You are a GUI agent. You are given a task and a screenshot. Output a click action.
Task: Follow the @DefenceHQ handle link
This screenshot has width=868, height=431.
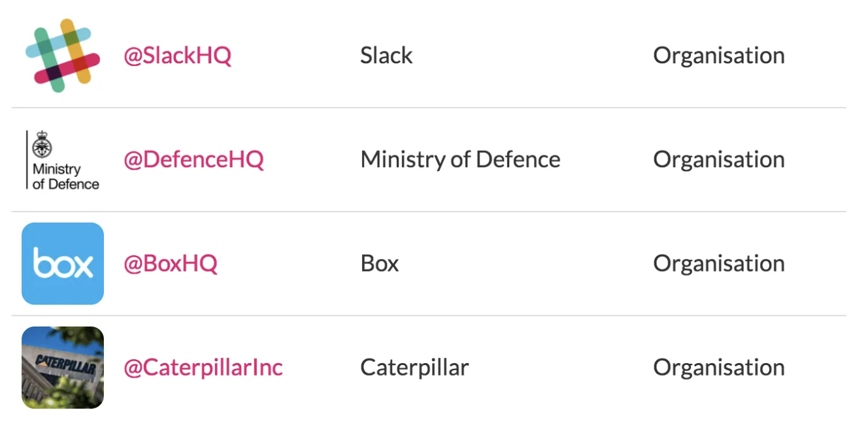[x=193, y=159]
